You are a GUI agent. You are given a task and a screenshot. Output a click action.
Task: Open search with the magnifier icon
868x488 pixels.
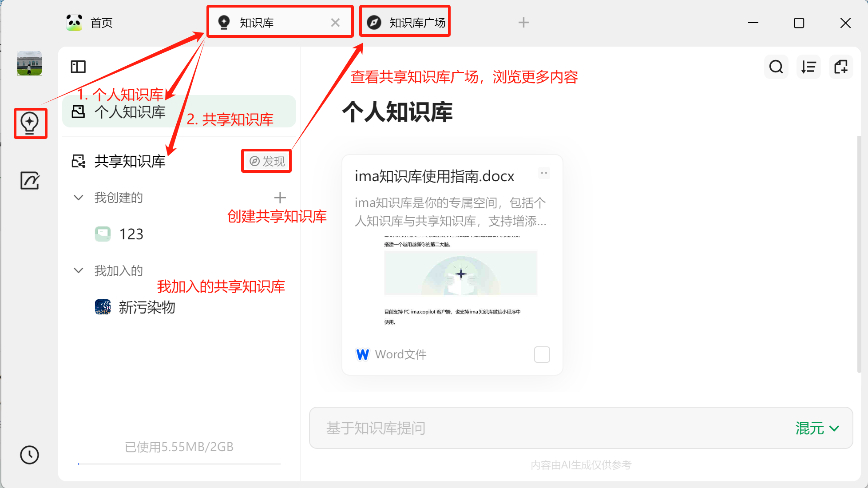[x=776, y=67]
